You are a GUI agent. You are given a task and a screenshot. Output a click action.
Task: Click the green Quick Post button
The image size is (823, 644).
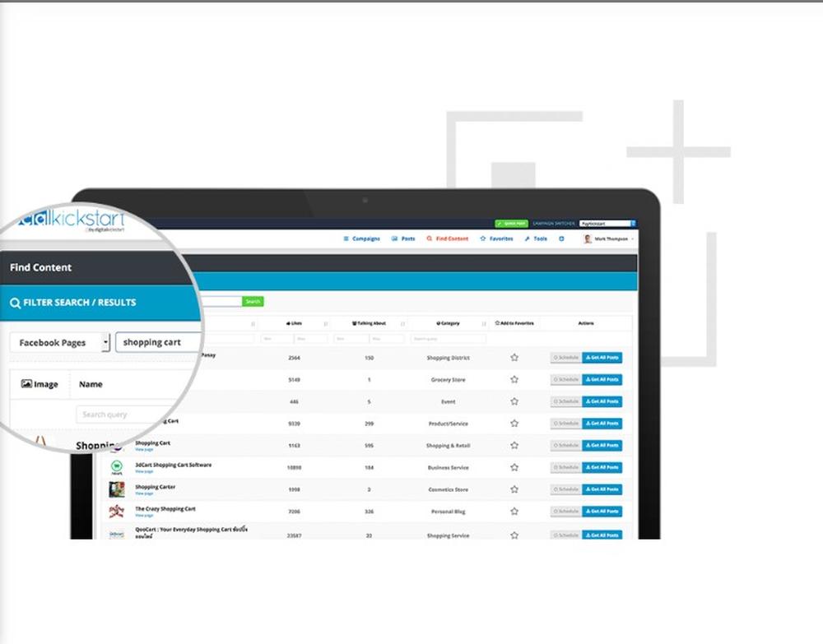pos(511,224)
